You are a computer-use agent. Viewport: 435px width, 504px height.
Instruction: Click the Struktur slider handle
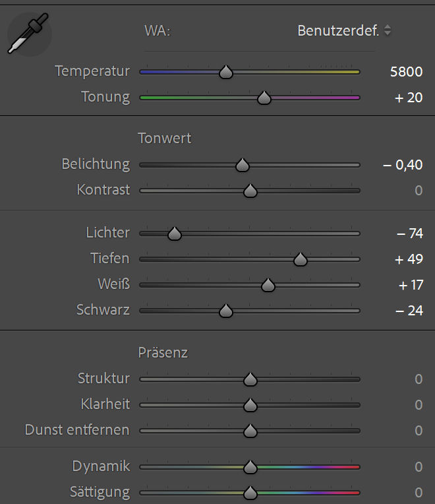tap(250, 379)
